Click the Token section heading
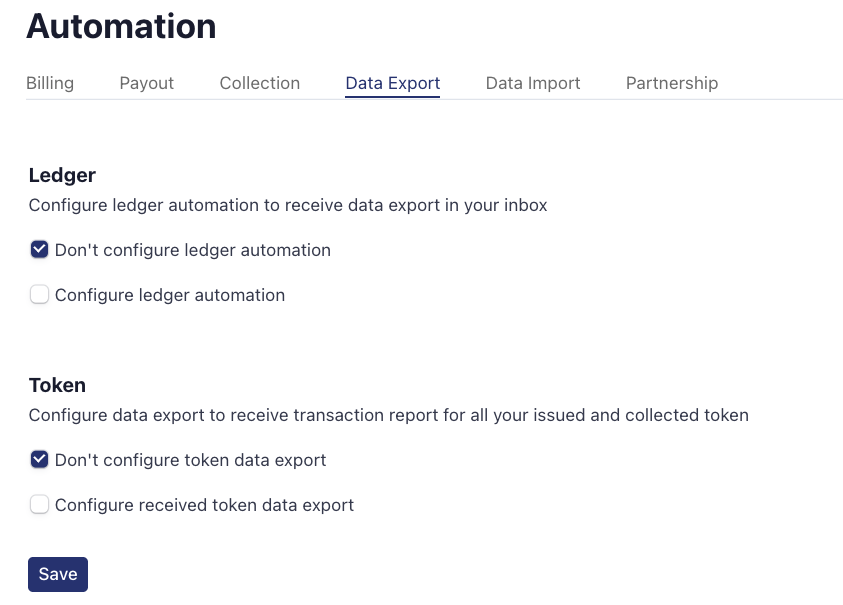This screenshot has width=843, height=605. [x=57, y=385]
